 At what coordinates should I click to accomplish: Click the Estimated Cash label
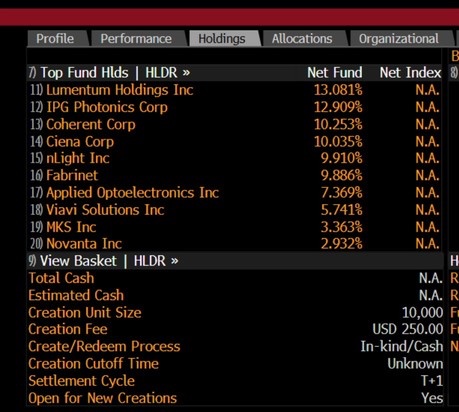[76, 295]
